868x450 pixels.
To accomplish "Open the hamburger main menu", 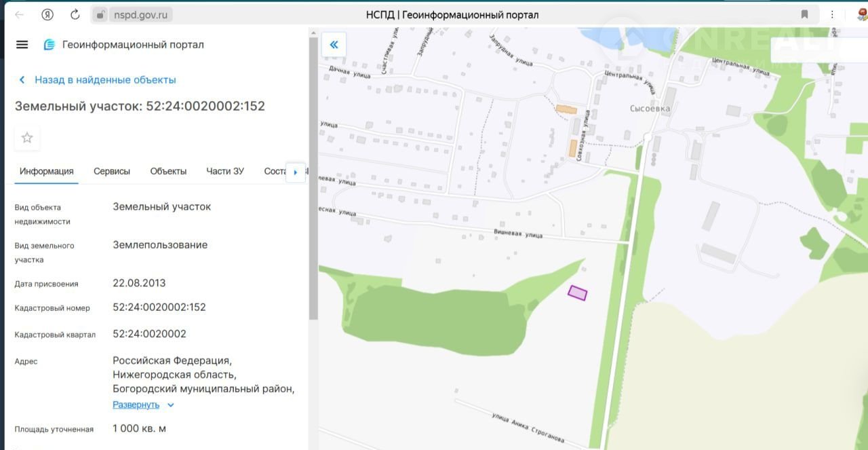I will (x=22, y=45).
